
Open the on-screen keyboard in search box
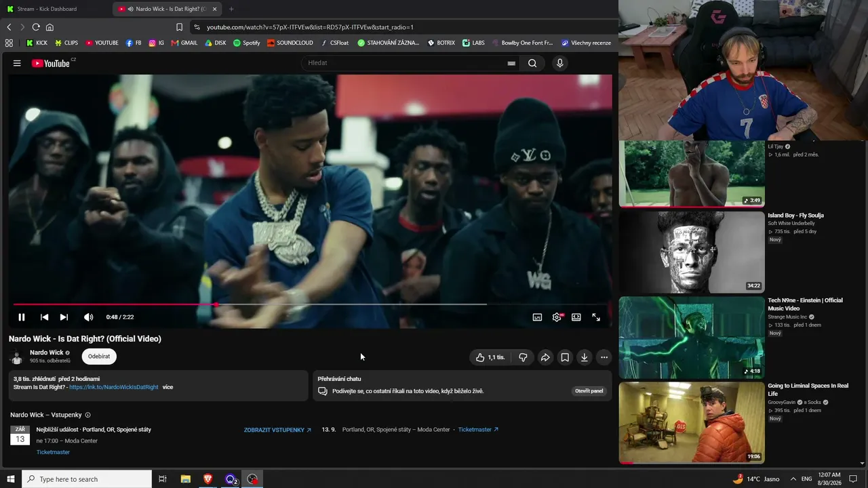click(511, 63)
